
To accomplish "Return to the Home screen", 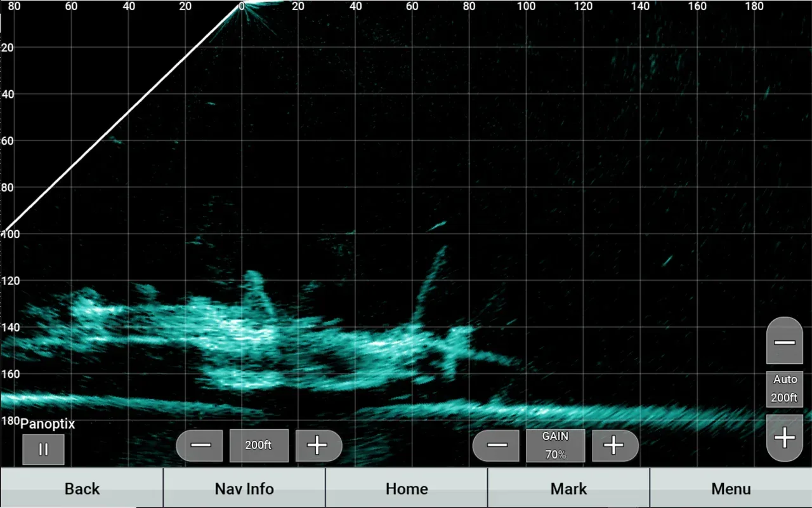I will coord(407,488).
